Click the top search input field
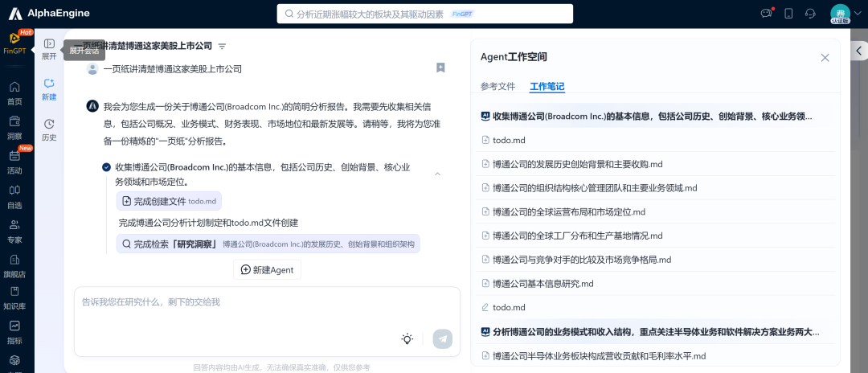This screenshot has height=373, width=868. [424, 14]
